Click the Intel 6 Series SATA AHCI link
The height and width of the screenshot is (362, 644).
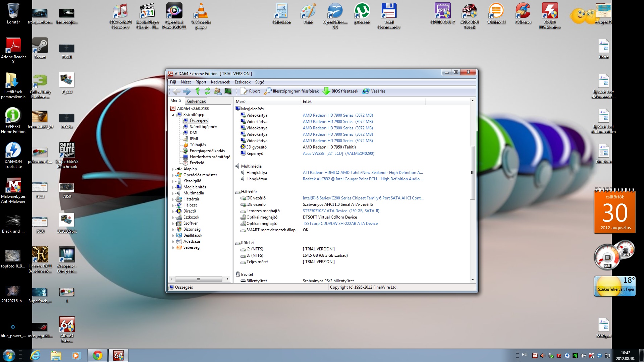point(363,198)
